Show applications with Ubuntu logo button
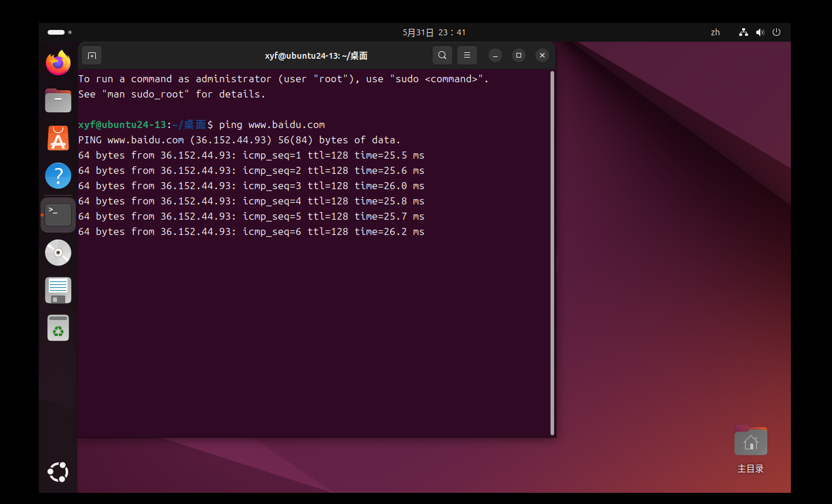 point(58,472)
